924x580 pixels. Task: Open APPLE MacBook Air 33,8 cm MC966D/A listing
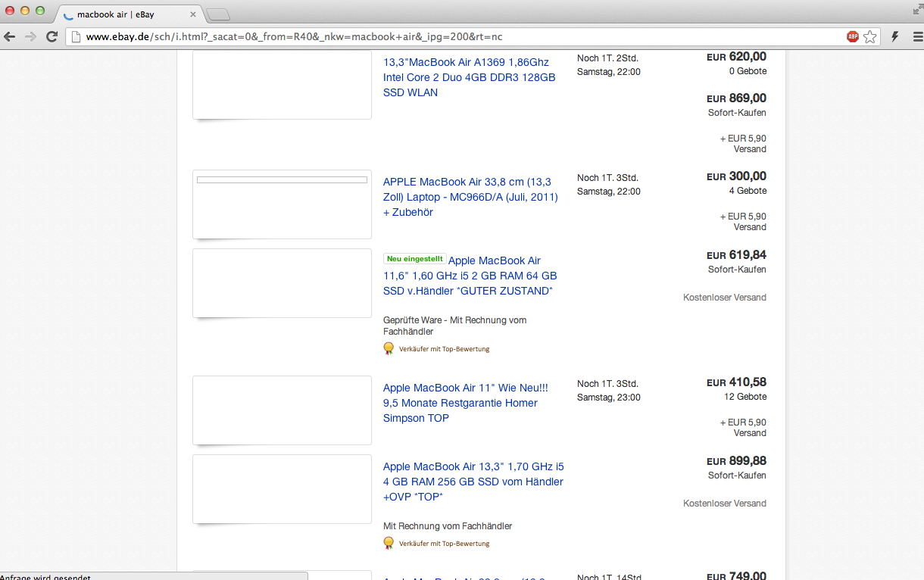point(470,197)
